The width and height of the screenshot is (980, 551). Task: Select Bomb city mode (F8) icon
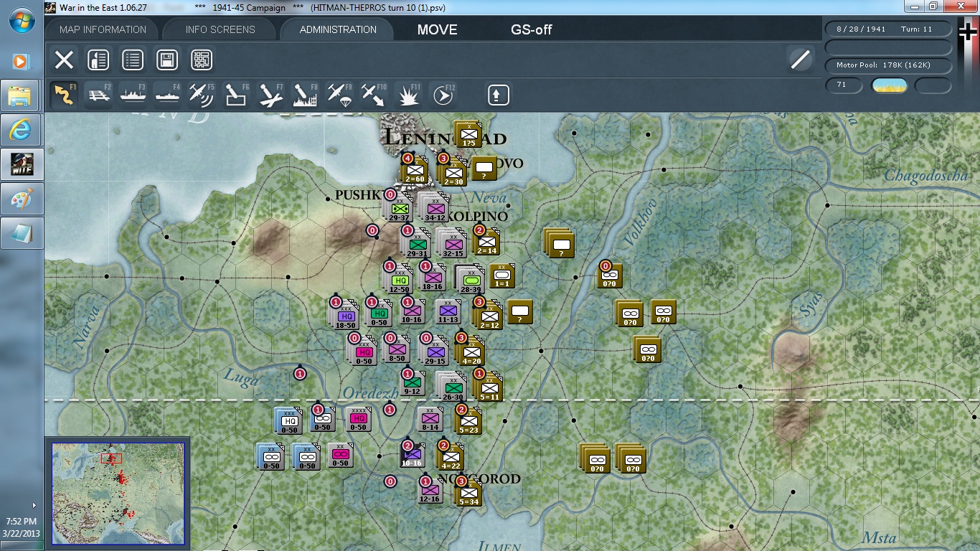[x=305, y=95]
